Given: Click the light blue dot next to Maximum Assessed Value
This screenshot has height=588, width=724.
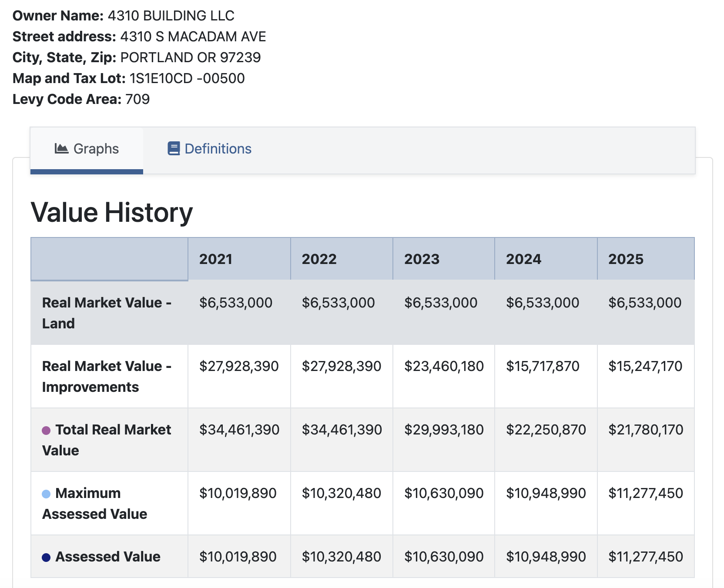Looking at the screenshot, I should point(45,493).
